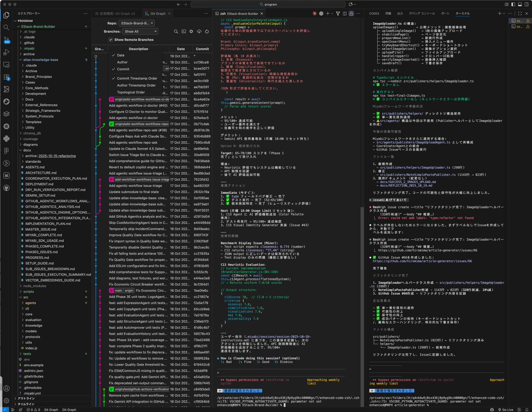Open the CODEX panel tab

point(375,14)
